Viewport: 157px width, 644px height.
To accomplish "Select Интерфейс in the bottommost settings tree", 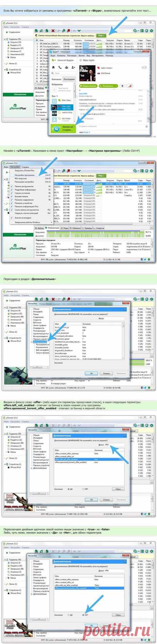I will coord(38,563).
